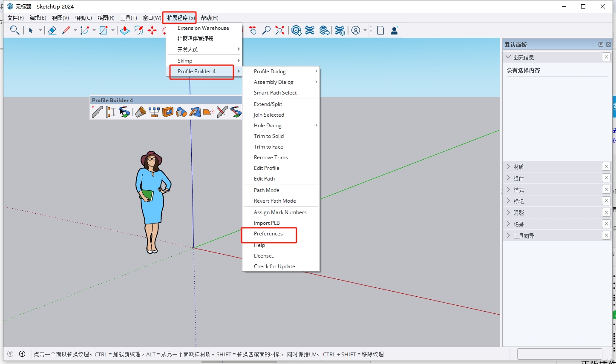Select the Zoom magnifier tool
Screen dimensions: 616x364
[x=266, y=30]
